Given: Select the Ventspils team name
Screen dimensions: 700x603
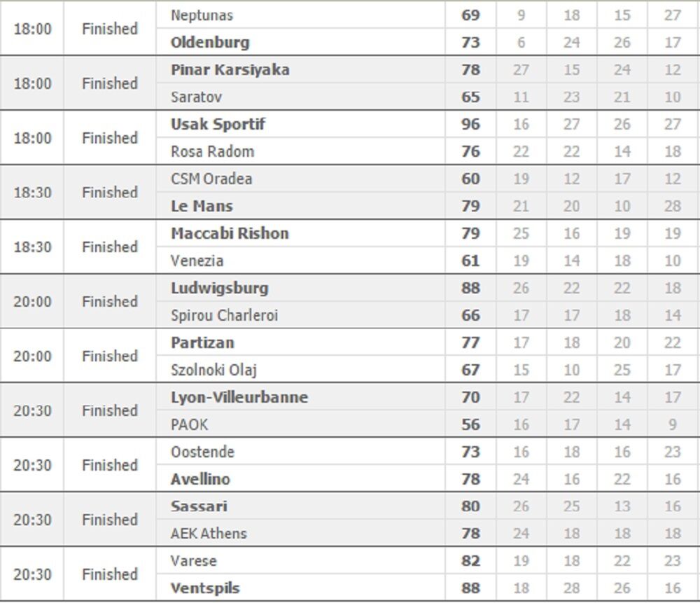Looking at the screenshot, I should coord(205,589).
